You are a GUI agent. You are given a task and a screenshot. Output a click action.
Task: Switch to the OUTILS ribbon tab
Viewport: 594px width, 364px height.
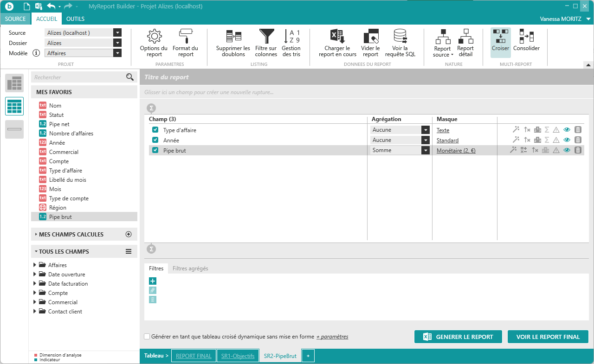click(x=75, y=19)
